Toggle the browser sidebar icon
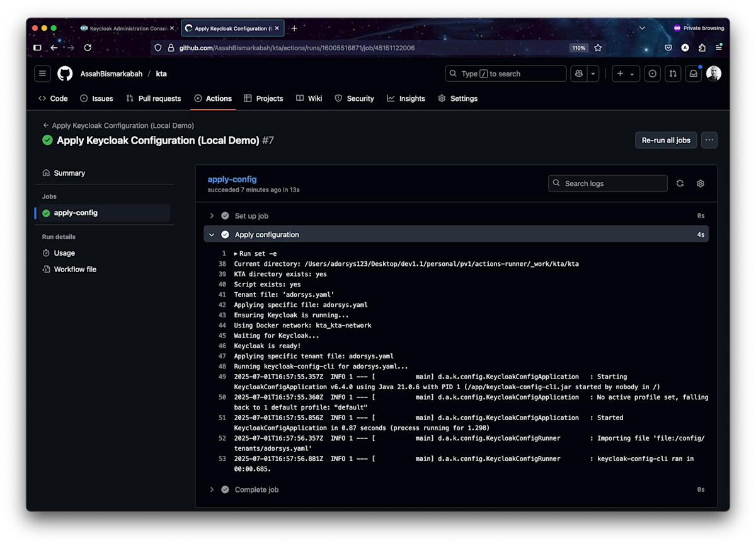756x546 pixels. 37,48
